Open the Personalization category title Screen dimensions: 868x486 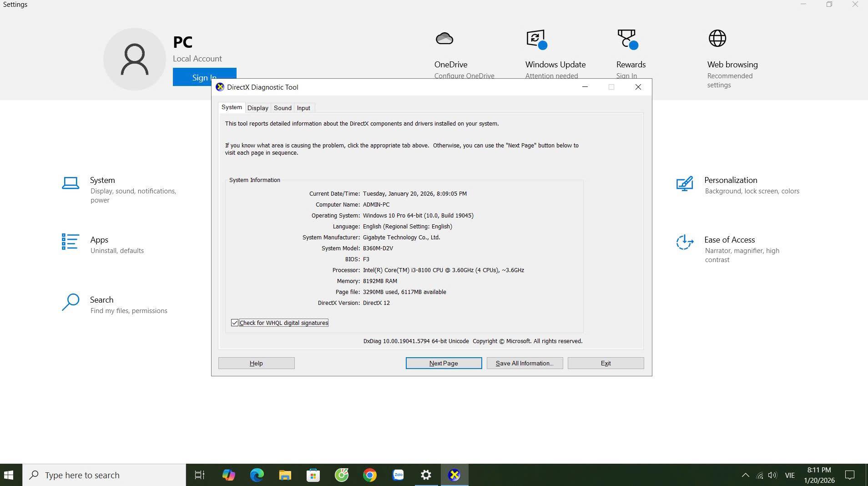pyautogui.click(x=731, y=180)
